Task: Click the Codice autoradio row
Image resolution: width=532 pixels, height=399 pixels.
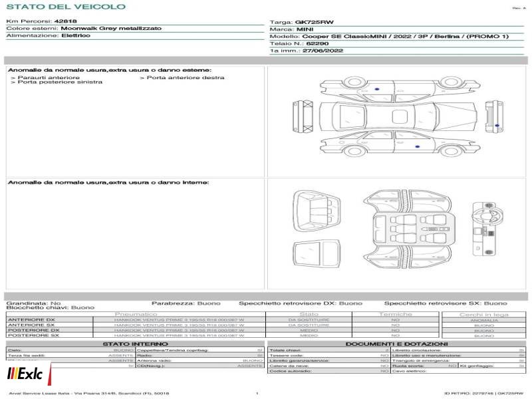Action: (x=329, y=371)
